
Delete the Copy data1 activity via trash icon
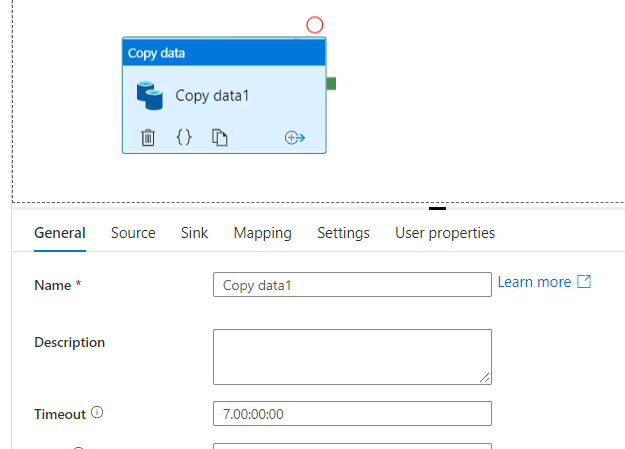point(148,138)
